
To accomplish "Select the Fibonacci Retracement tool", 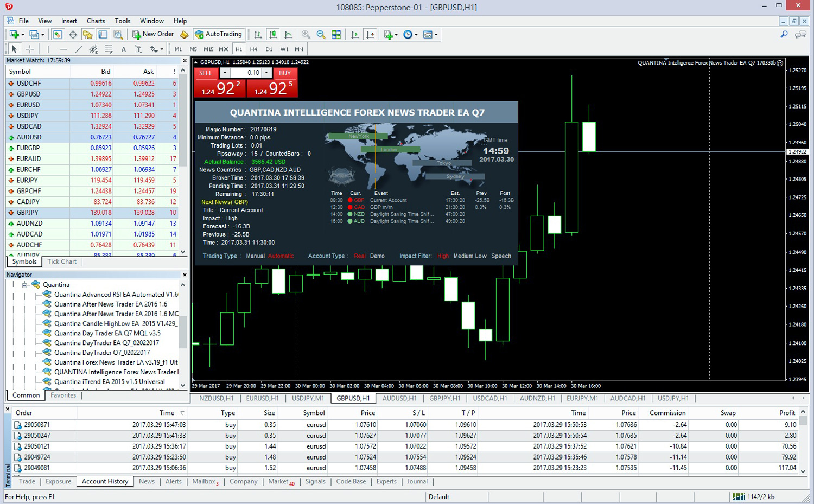I will click(x=109, y=49).
